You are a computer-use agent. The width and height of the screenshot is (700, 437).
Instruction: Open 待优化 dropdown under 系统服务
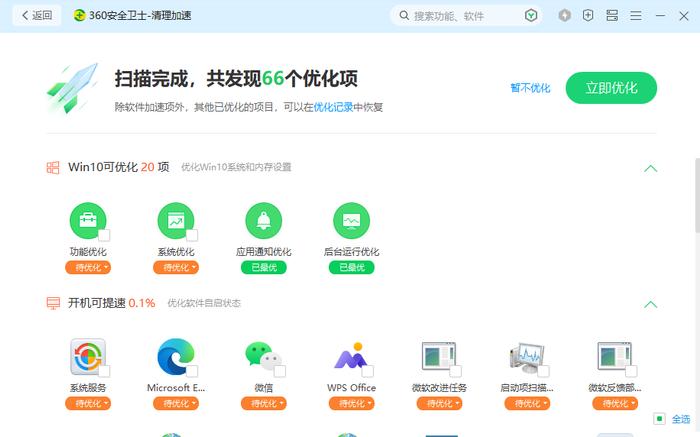88,404
